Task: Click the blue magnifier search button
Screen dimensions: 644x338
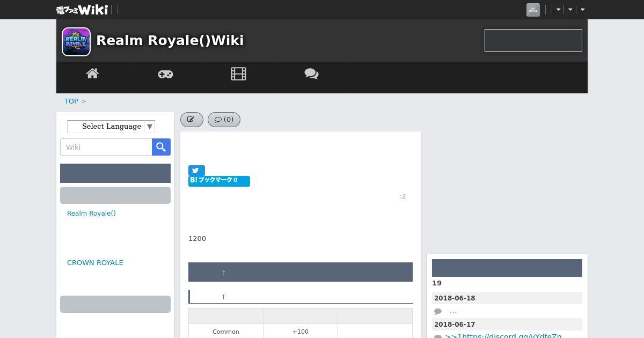Action: pos(161,147)
